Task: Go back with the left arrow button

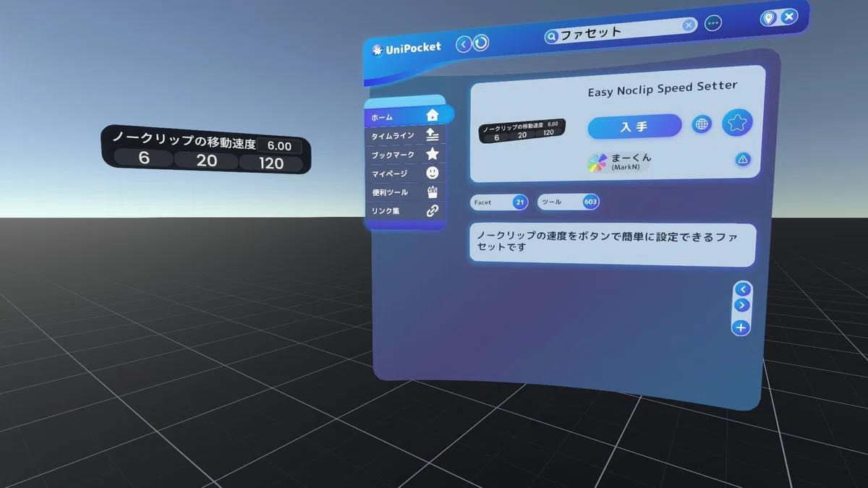Action: pyautogui.click(x=464, y=44)
